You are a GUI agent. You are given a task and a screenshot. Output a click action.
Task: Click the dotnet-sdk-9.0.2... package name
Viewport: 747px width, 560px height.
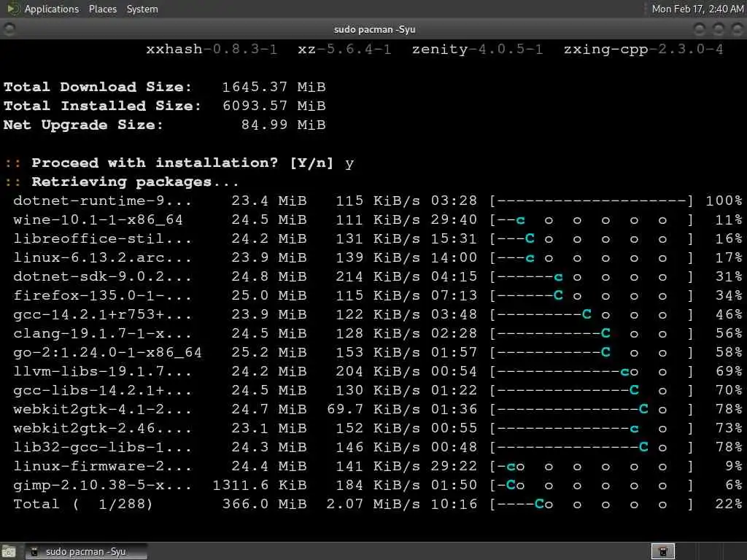coord(102,276)
